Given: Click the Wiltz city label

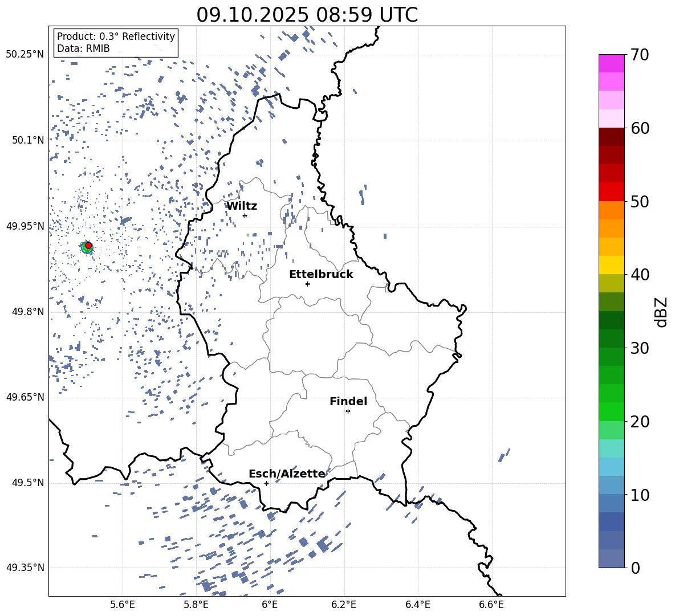Looking at the screenshot, I should tap(242, 206).
